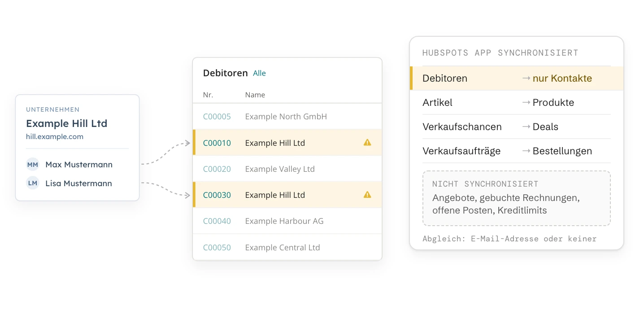Click the Nr. column header
The width and height of the screenshot is (644, 323).
[208, 95]
